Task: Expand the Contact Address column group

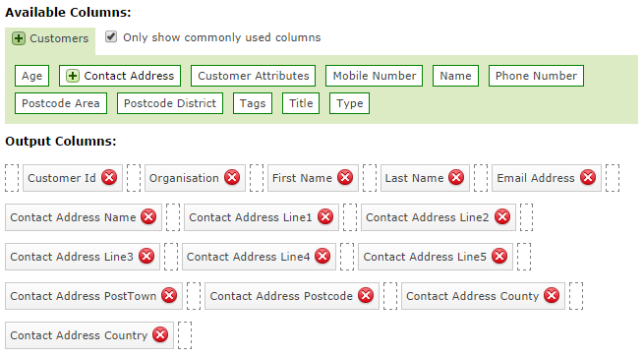Action: pos(73,76)
